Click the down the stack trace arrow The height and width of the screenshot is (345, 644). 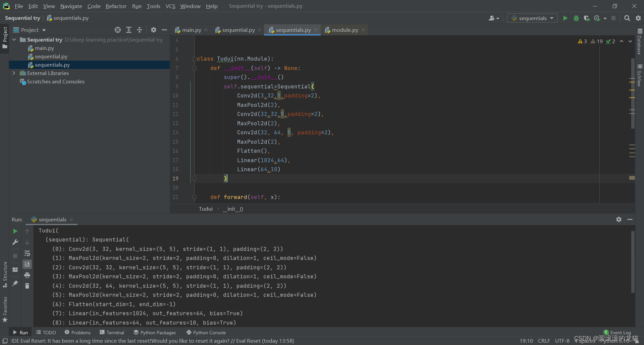coord(27,242)
